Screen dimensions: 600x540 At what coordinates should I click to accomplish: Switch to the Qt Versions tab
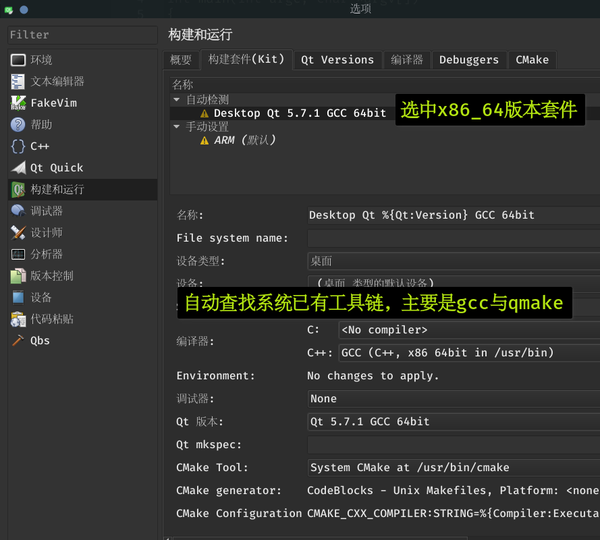coord(338,60)
